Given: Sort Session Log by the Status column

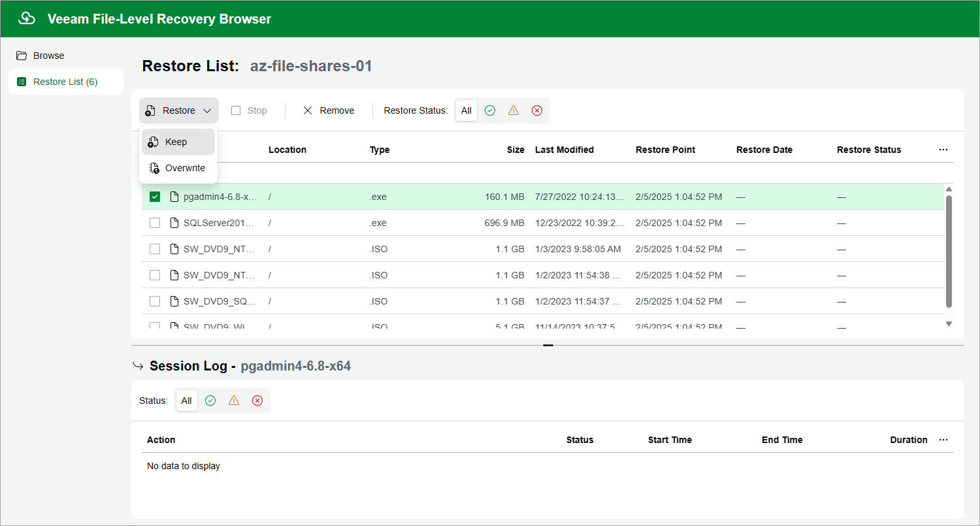Looking at the screenshot, I should [580, 440].
